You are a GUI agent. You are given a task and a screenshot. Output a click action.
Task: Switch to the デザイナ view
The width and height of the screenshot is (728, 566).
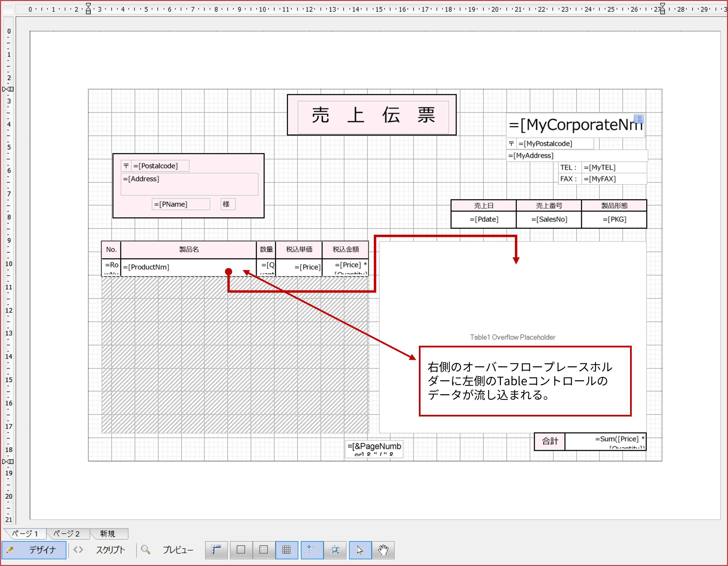(34, 550)
